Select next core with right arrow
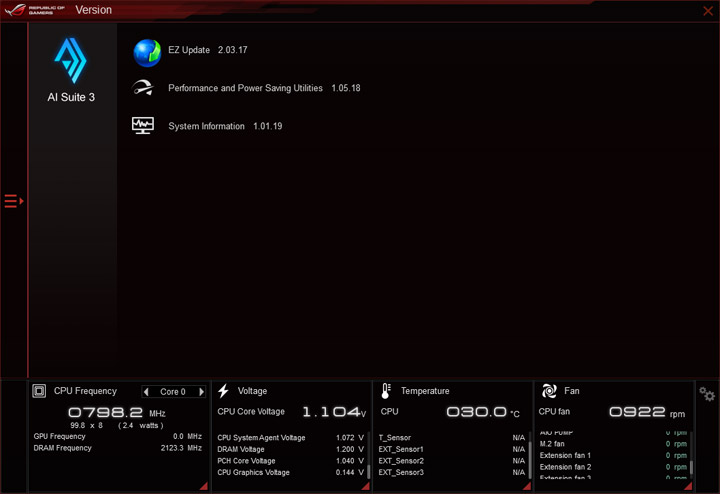The width and height of the screenshot is (720, 494). [x=201, y=392]
